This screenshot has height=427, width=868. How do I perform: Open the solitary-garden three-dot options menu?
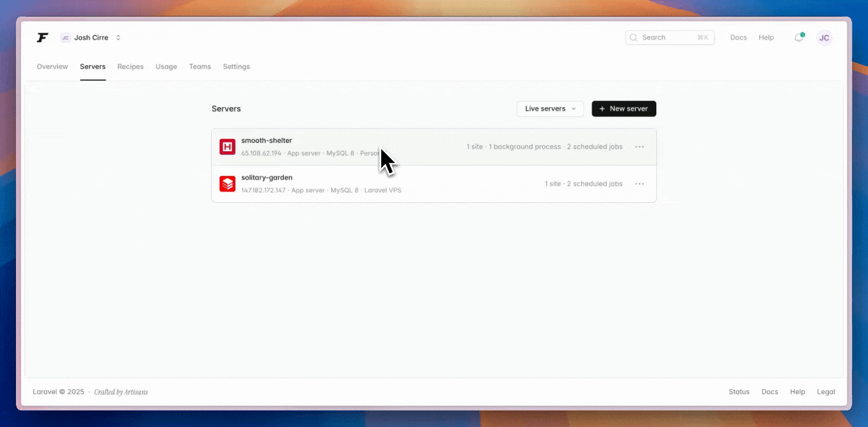tap(639, 184)
